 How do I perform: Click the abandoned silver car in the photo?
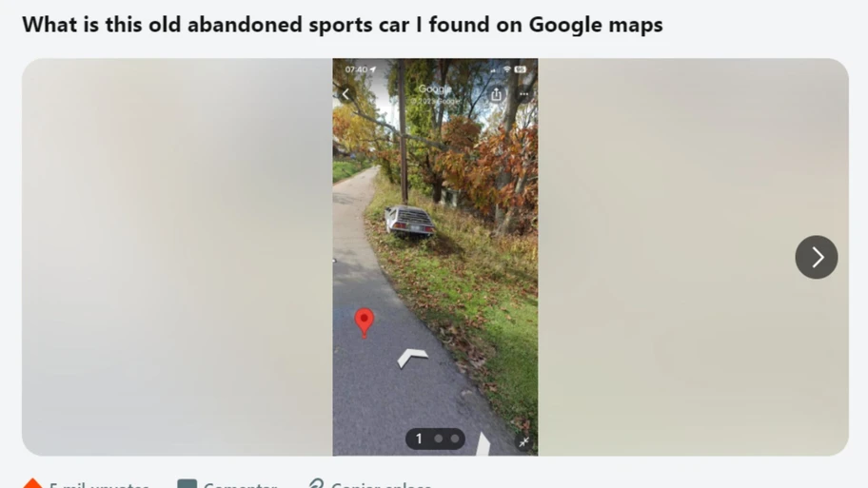coord(409,222)
